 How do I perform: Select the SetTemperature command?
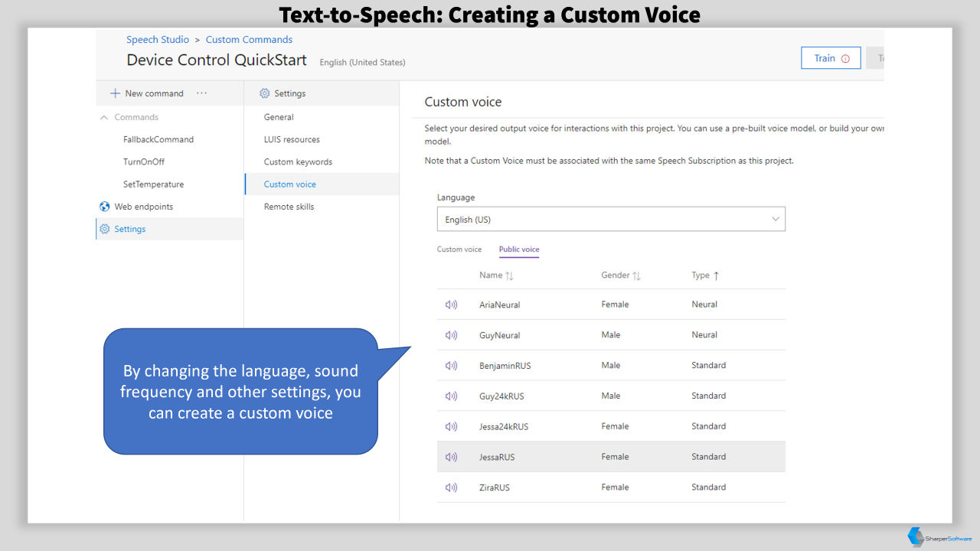(x=153, y=184)
